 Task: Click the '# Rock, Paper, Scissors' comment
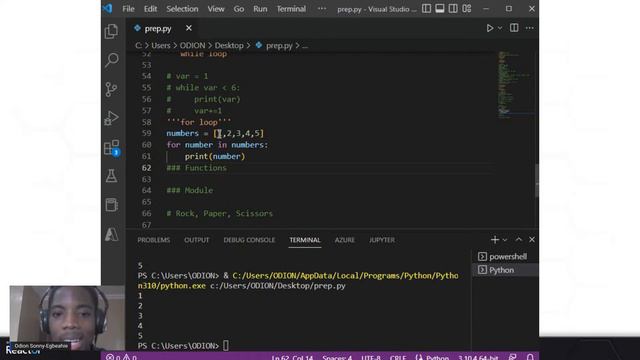tap(220, 213)
